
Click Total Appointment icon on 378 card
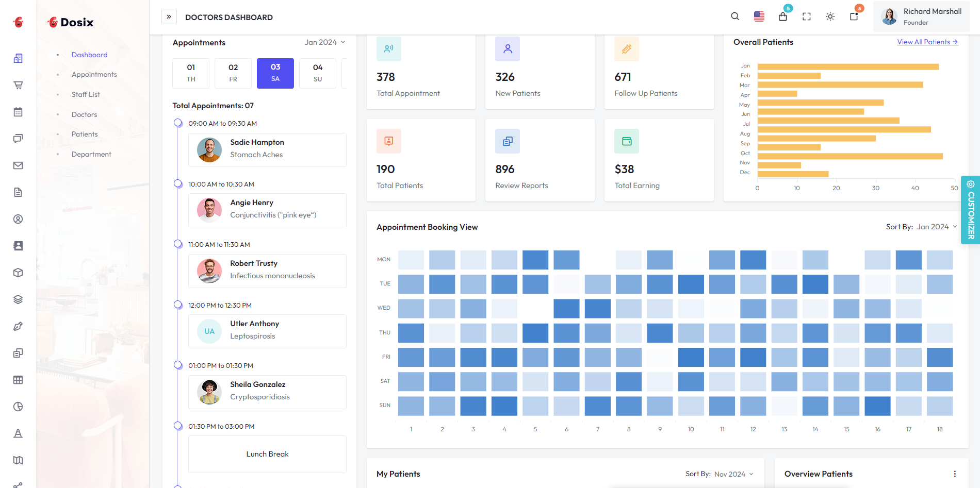389,49
